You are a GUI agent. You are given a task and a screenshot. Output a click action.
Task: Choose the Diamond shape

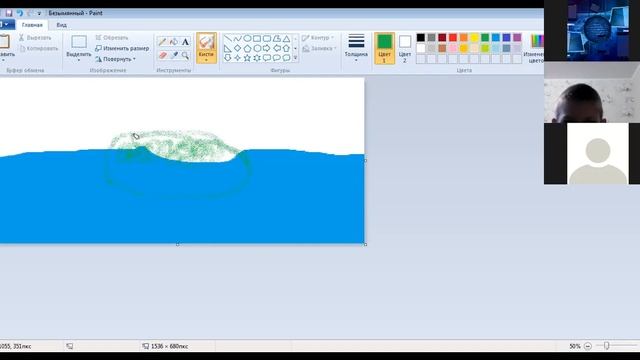coord(238,49)
